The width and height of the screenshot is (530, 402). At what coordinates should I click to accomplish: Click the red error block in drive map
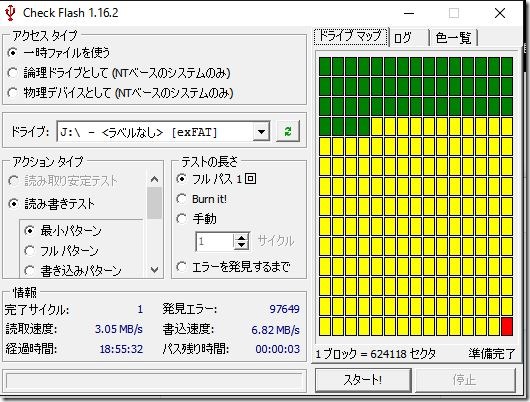507,327
